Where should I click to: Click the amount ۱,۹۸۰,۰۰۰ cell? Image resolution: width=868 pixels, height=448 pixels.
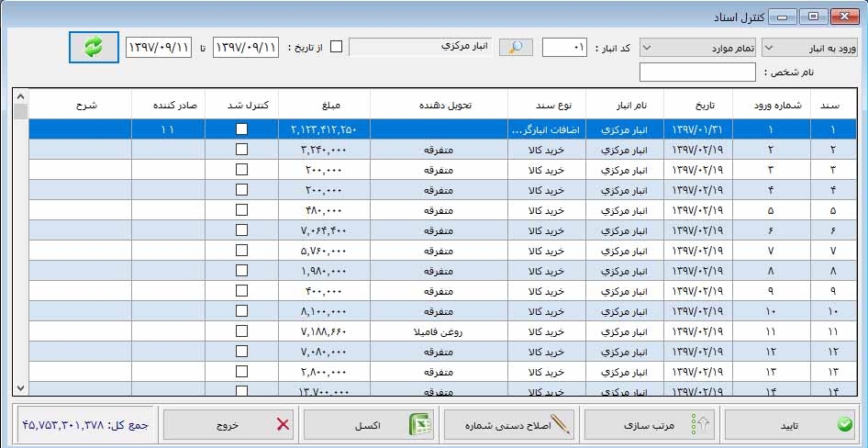[x=324, y=271]
